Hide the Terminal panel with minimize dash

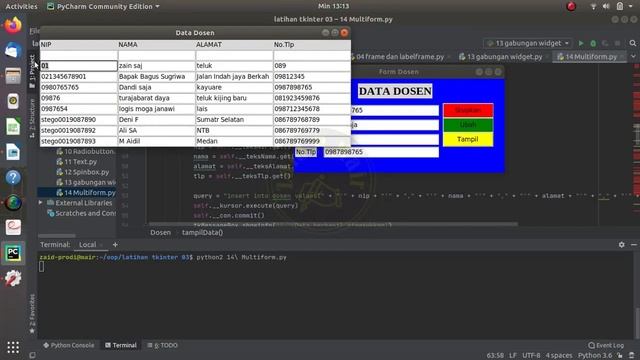coord(633,244)
